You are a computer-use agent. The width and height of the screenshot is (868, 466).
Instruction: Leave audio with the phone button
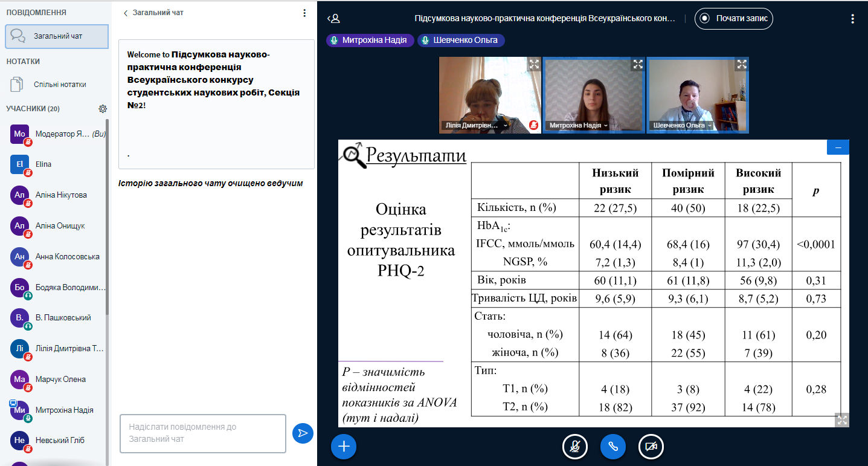tap(613, 447)
